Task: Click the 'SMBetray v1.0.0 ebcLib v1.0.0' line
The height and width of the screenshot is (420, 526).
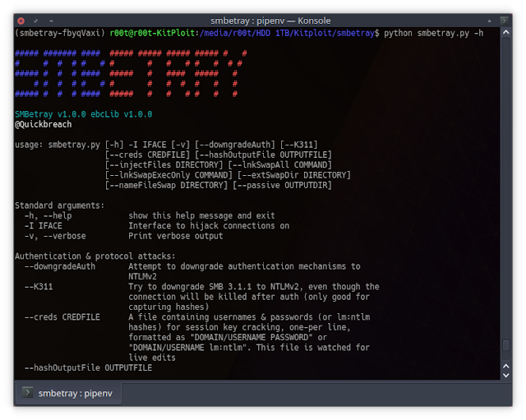Action: (x=84, y=114)
